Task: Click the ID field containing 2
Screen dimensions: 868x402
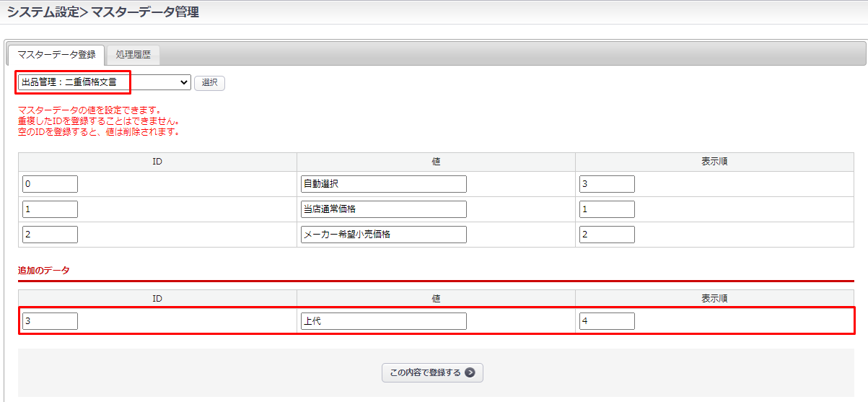Action: (x=50, y=235)
